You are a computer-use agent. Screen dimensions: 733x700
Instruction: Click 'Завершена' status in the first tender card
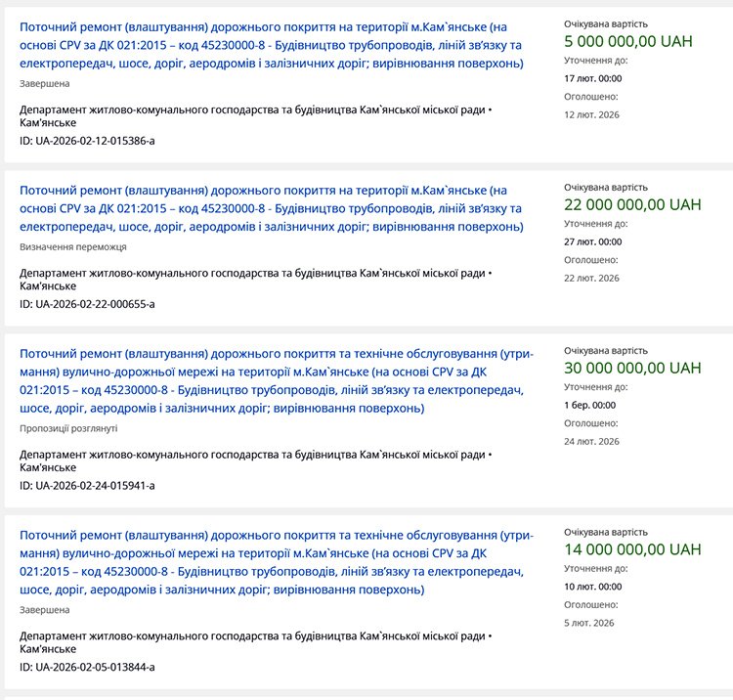coord(44,84)
